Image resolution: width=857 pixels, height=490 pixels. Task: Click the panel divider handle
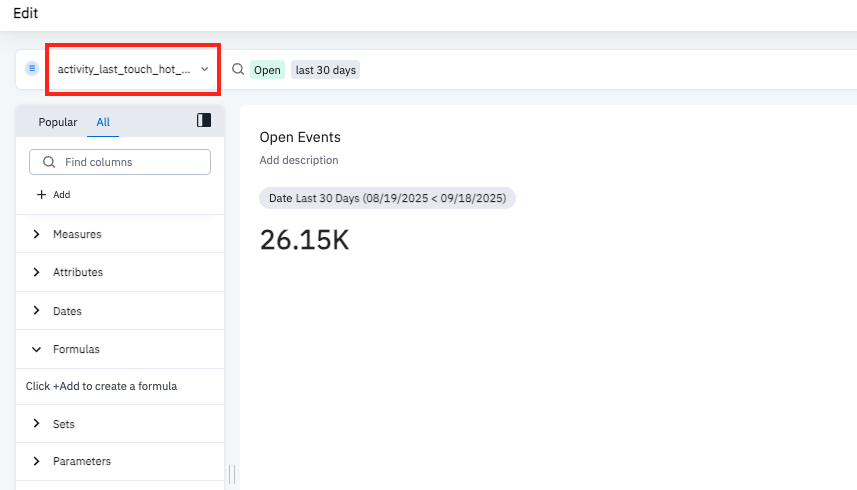coord(232,474)
